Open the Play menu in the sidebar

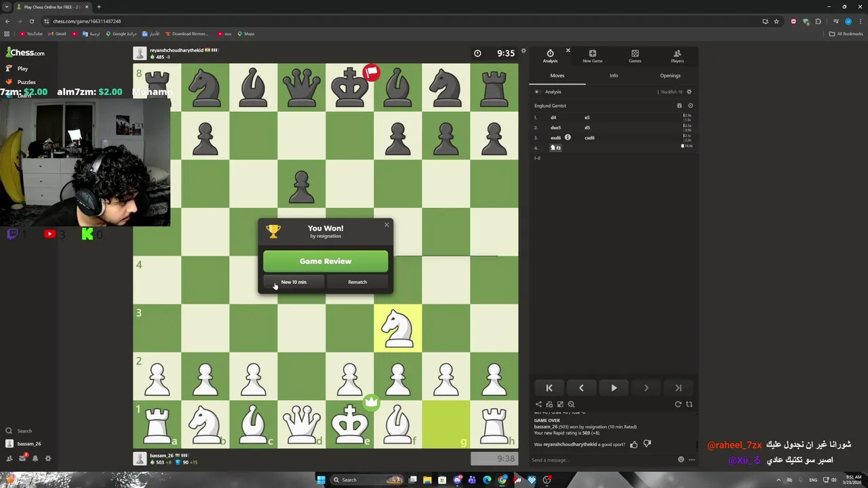click(22, 68)
